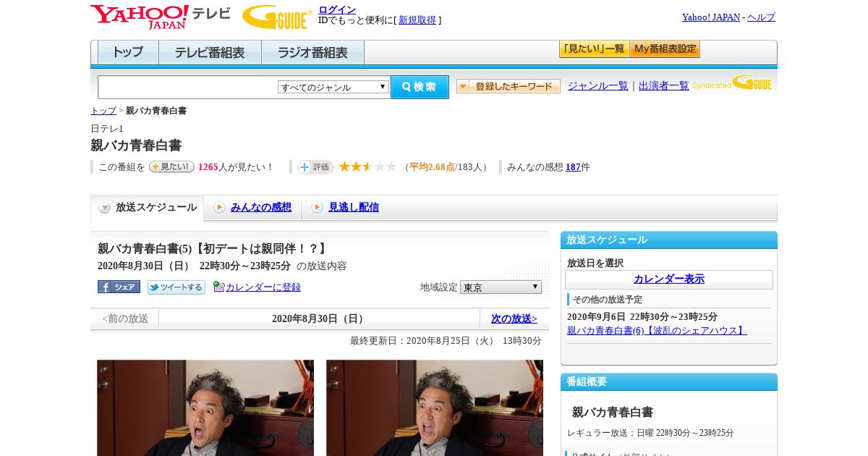The image size is (868, 456).
Task: Open the テレビ番組表 tab
Action: pos(210,52)
